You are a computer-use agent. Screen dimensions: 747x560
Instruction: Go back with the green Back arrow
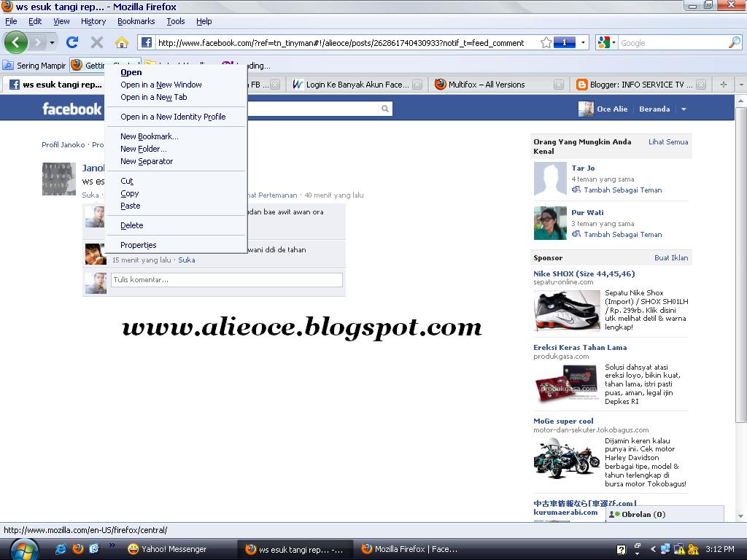coord(16,42)
